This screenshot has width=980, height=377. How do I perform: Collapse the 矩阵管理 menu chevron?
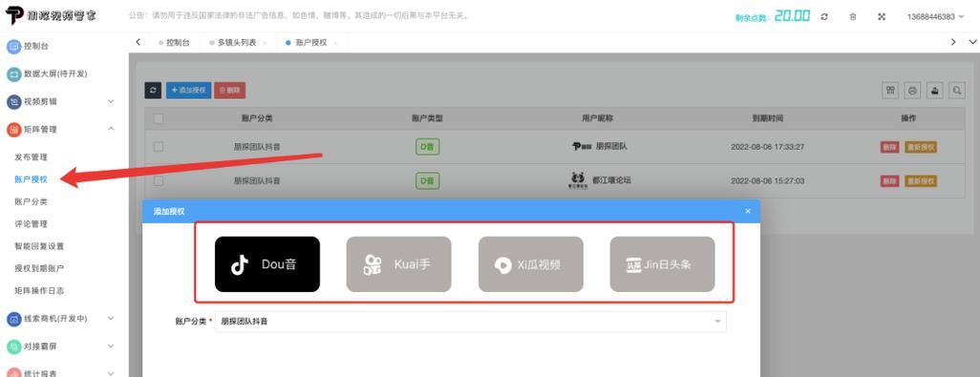coord(111,129)
